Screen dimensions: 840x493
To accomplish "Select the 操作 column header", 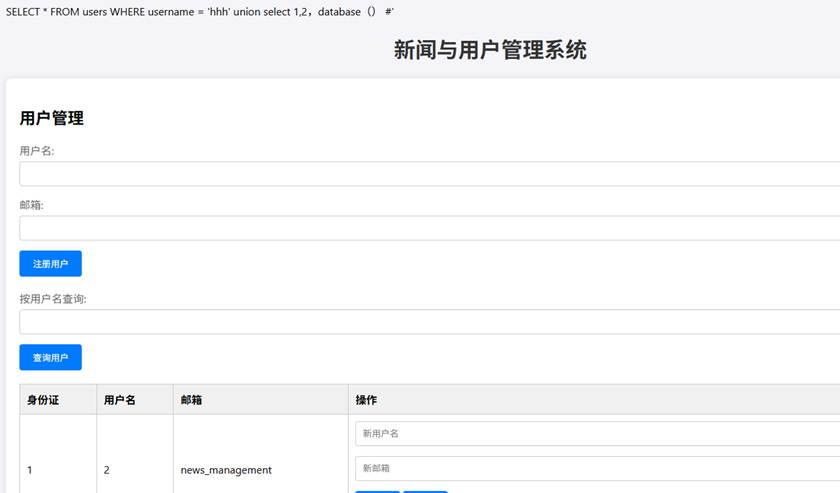I will click(x=594, y=400).
